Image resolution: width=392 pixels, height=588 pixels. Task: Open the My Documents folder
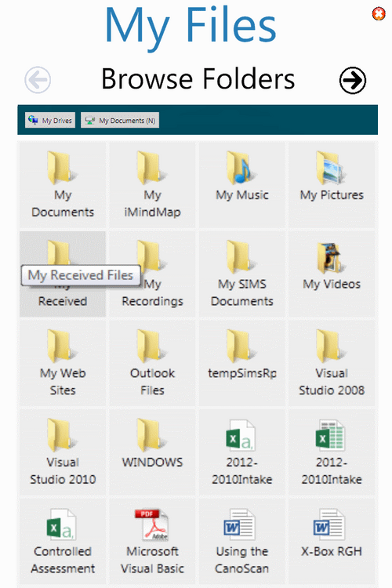(63, 184)
